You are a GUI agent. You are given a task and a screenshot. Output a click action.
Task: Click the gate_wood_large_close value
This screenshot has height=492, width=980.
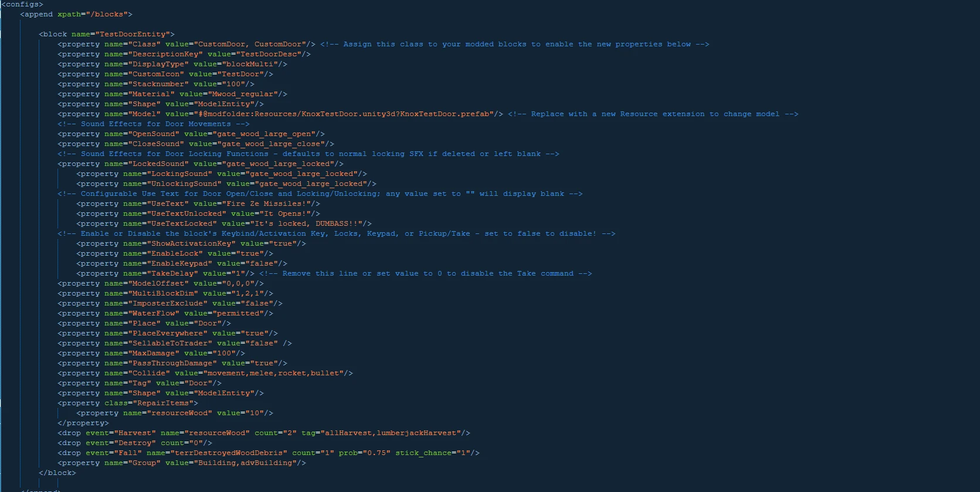tap(262, 144)
